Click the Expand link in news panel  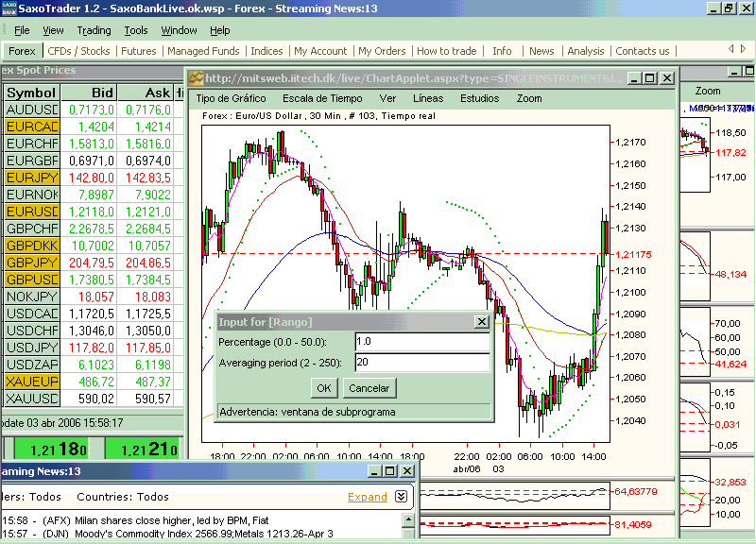(368, 497)
